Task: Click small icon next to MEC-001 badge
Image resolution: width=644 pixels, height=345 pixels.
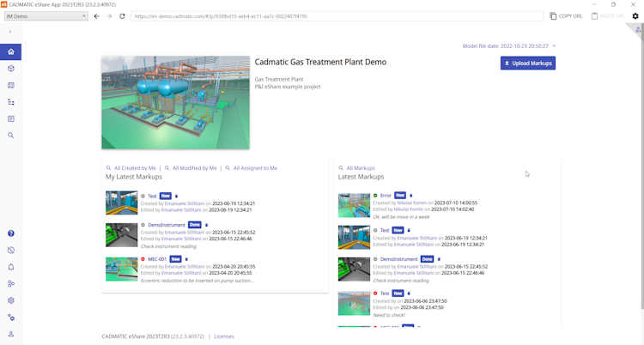Action: [x=186, y=259]
